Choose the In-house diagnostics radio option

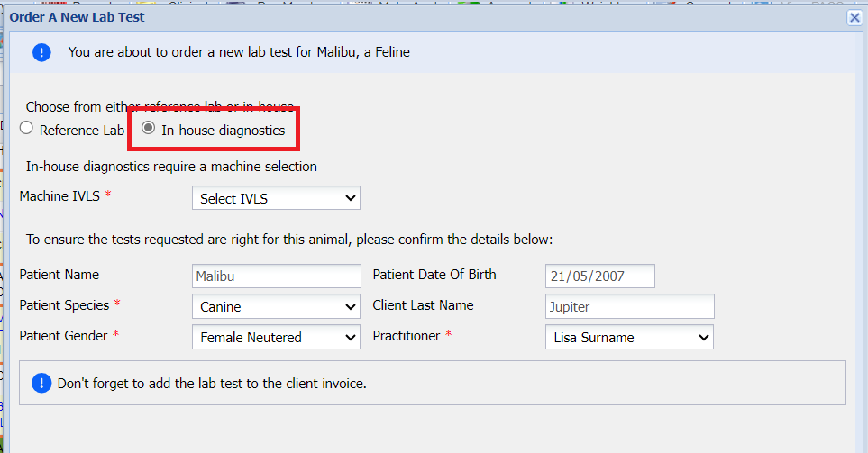click(149, 128)
